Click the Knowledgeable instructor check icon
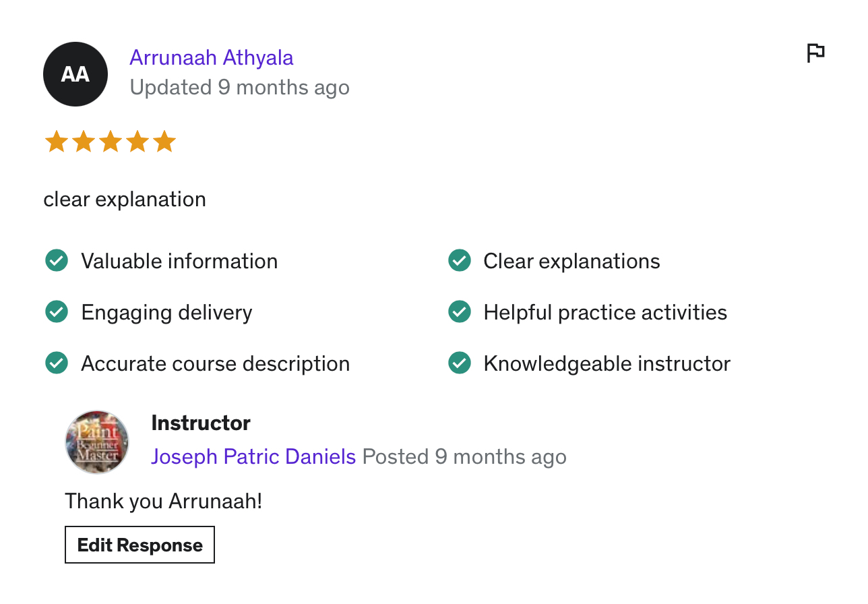Viewport: 868px width, 604px height. point(460,363)
